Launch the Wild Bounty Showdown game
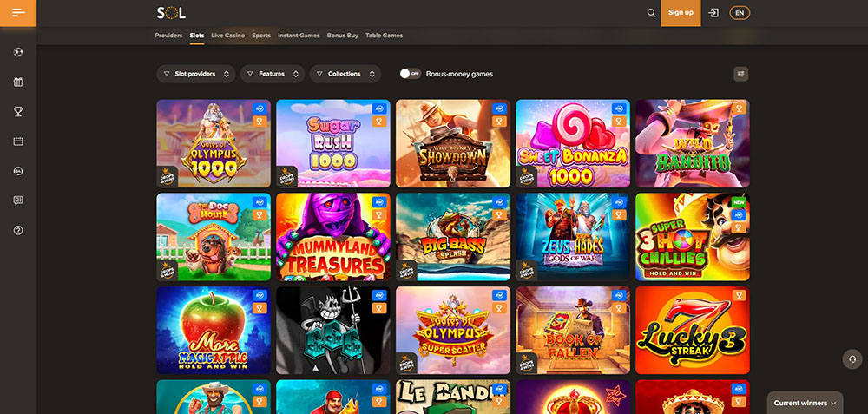868x414 pixels. pyautogui.click(x=453, y=143)
